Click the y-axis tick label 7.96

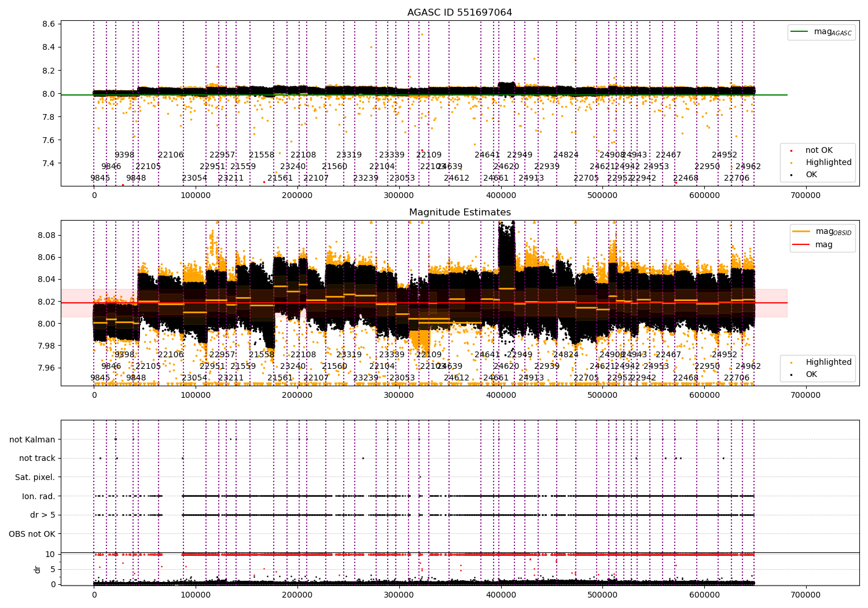[x=46, y=368]
